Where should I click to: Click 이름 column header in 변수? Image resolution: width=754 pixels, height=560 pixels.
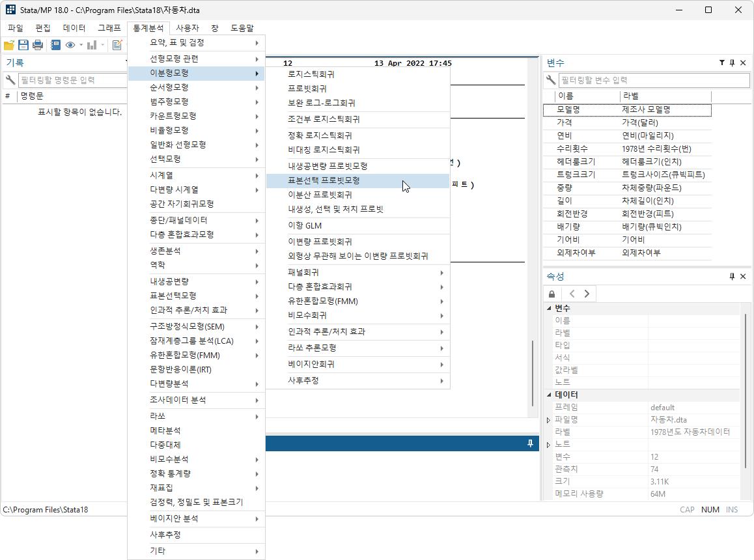point(587,96)
